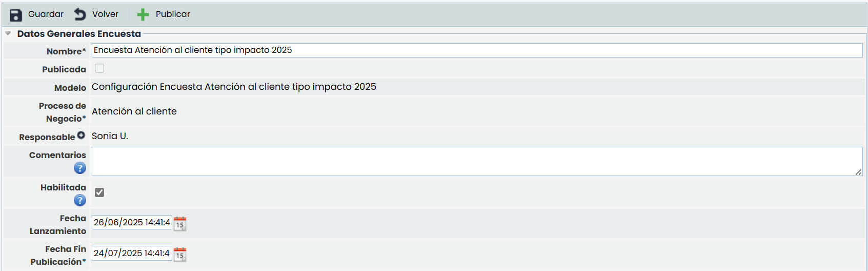868x271 pixels.
Task: Open the help icon under Comentarios
Action: (80, 168)
